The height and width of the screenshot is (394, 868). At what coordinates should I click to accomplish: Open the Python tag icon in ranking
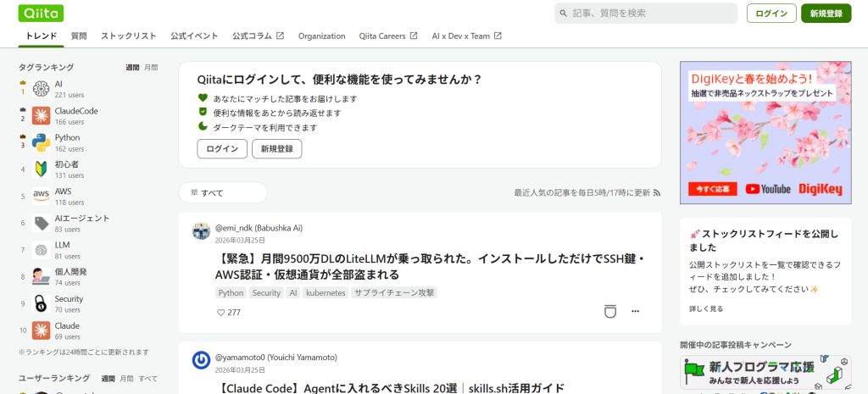(x=41, y=142)
